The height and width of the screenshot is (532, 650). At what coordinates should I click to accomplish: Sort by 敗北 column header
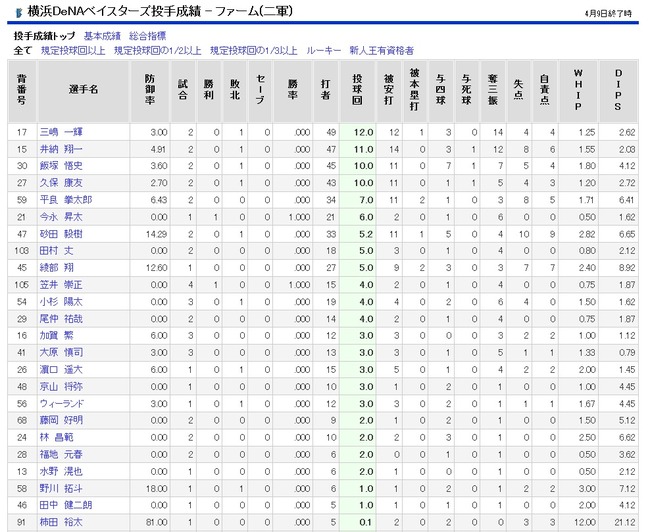tap(235, 90)
